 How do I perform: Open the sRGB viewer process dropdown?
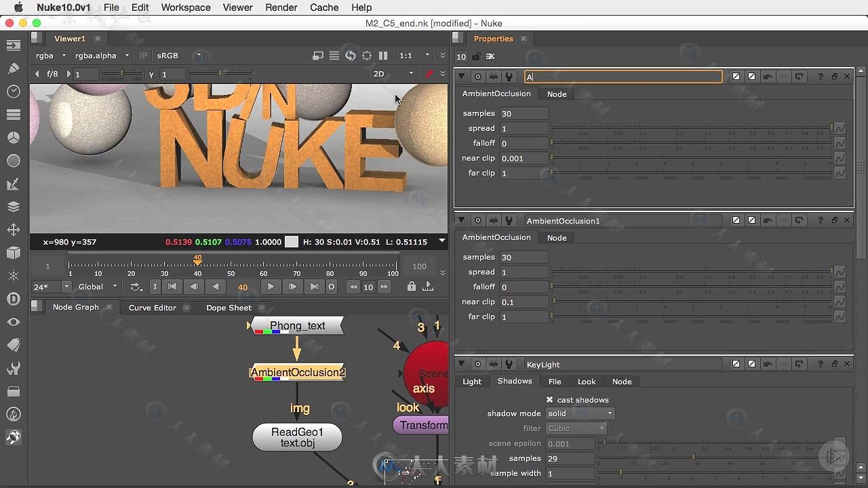pyautogui.click(x=179, y=56)
